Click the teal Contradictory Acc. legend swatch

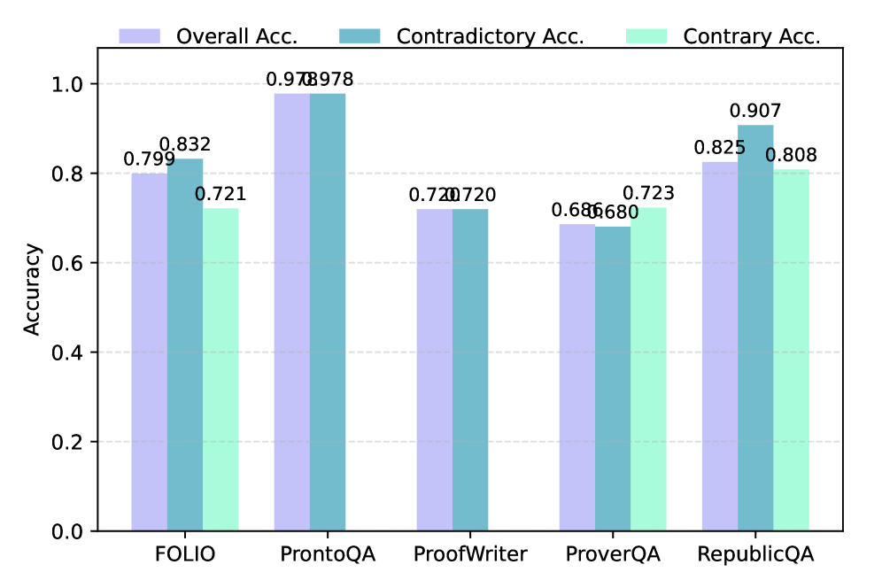click(x=360, y=36)
